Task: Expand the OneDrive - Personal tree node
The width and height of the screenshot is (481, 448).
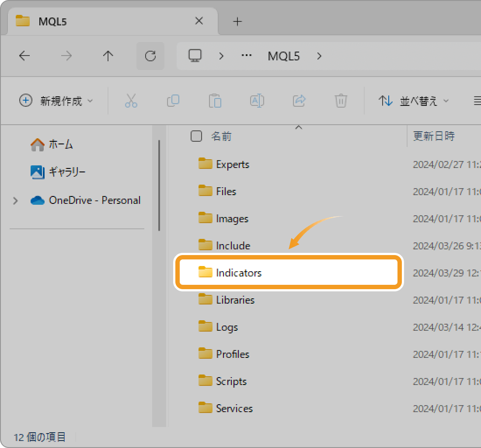Action: coord(15,201)
